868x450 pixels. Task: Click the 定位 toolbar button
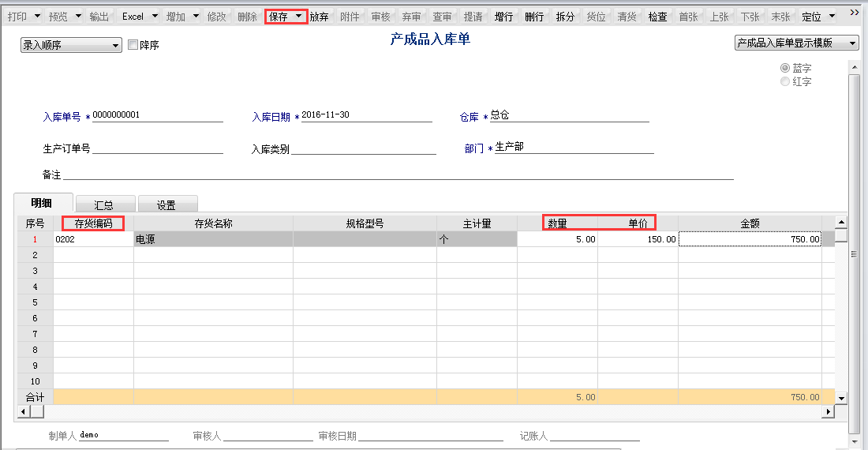coord(811,17)
